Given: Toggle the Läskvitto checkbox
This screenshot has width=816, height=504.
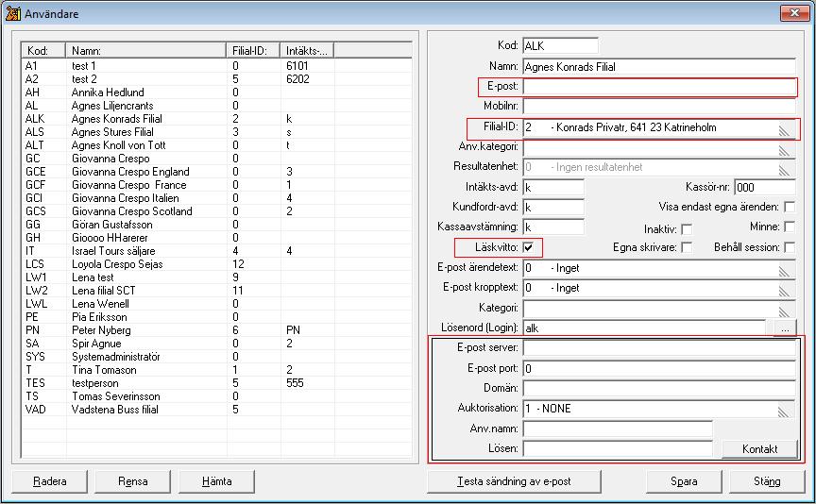Looking at the screenshot, I should [528, 247].
